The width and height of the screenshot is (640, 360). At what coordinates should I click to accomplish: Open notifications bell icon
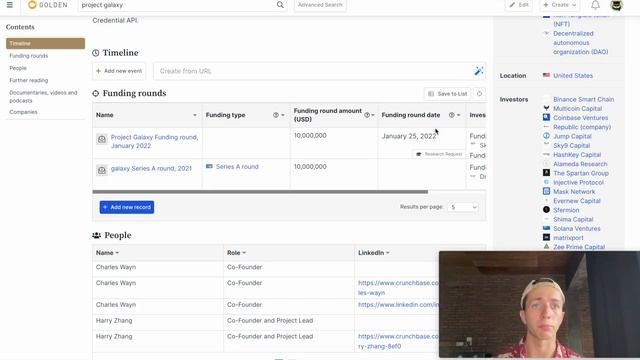pyautogui.click(x=596, y=5)
